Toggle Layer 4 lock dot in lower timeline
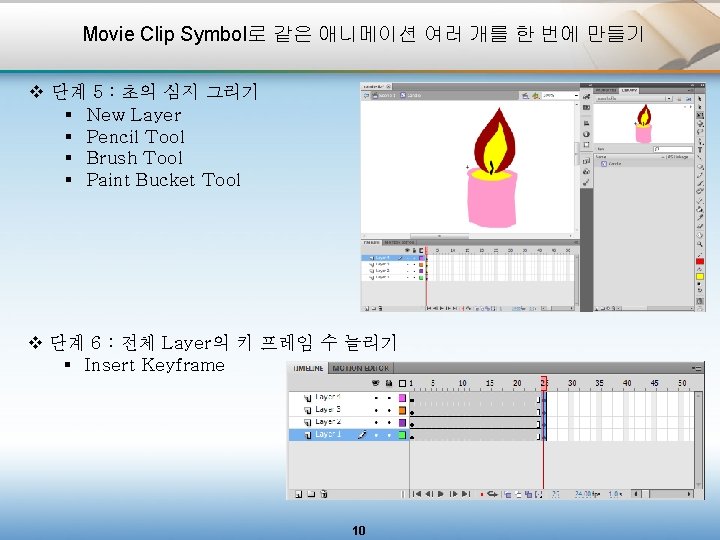This screenshot has height=540, width=720. coord(389,398)
